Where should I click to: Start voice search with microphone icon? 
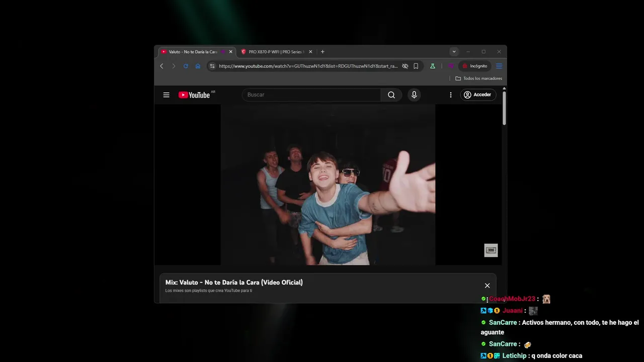pos(414,95)
